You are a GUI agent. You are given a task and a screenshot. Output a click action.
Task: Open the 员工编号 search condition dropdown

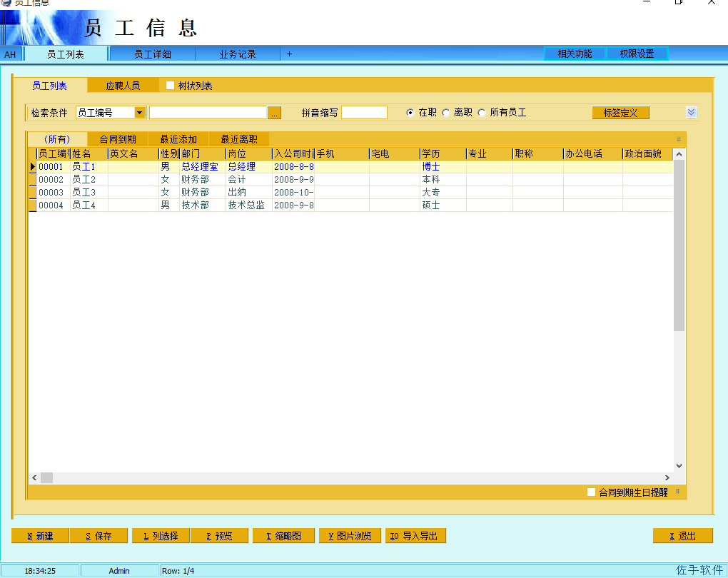140,113
